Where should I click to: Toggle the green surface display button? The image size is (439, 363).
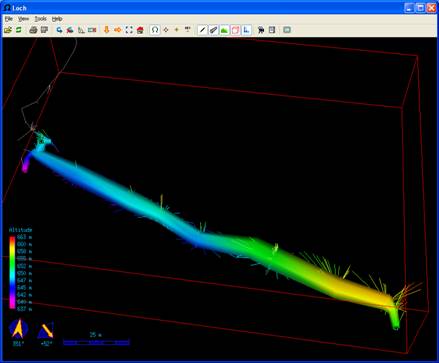(x=224, y=30)
